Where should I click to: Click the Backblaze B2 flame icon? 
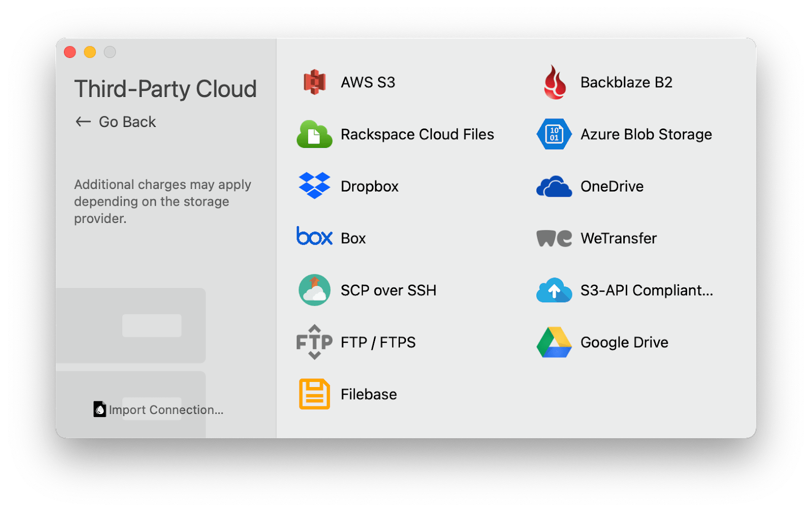pyautogui.click(x=554, y=82)
